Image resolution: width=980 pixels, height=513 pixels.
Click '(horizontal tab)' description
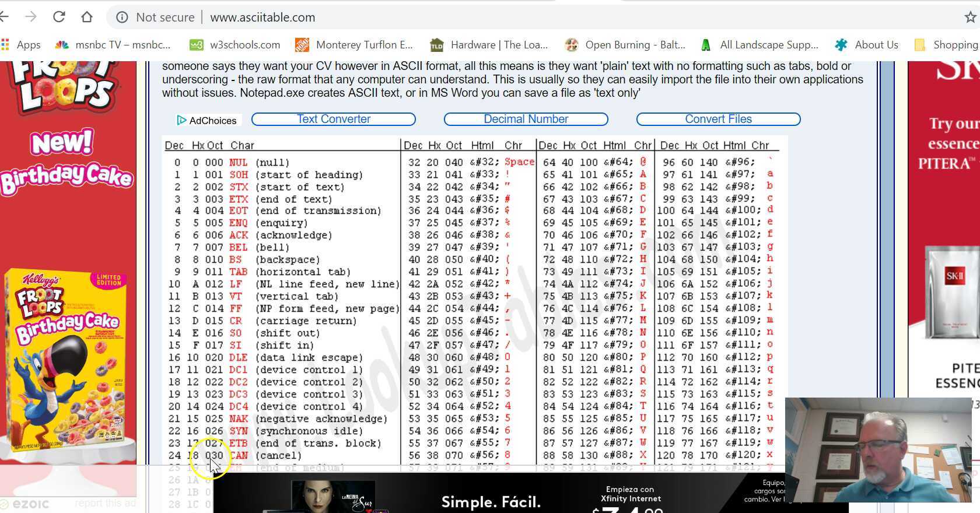coord(303,272)
